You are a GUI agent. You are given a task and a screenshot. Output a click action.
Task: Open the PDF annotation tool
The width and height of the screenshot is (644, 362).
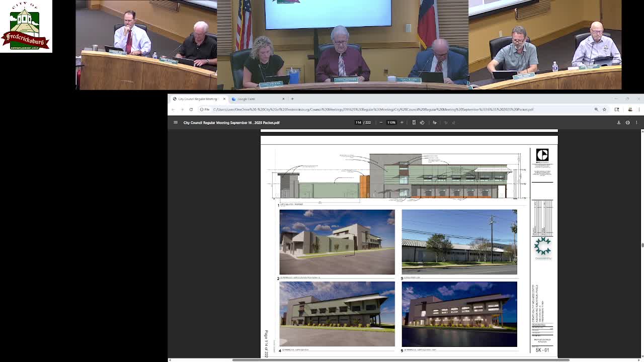point(435,122)
